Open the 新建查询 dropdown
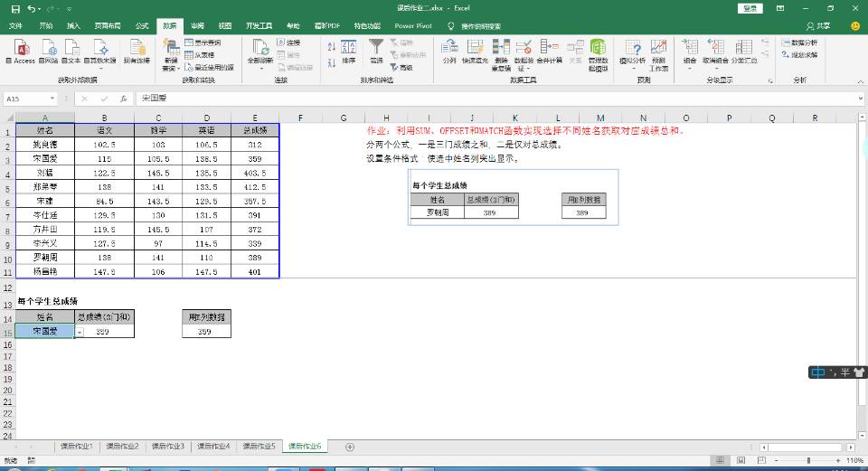The width and height of the screenshot is (868, 471). (x=171, y=54)
